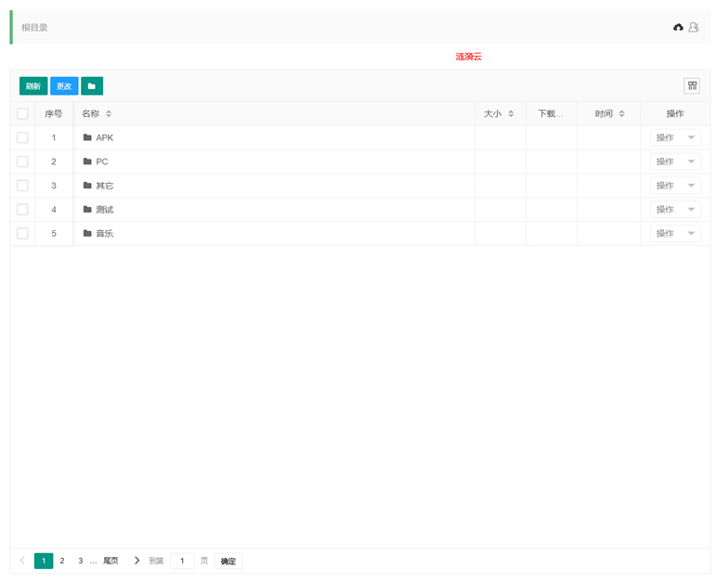
Task: Sort by 时间 column arrows
Action: pos(622,114)
